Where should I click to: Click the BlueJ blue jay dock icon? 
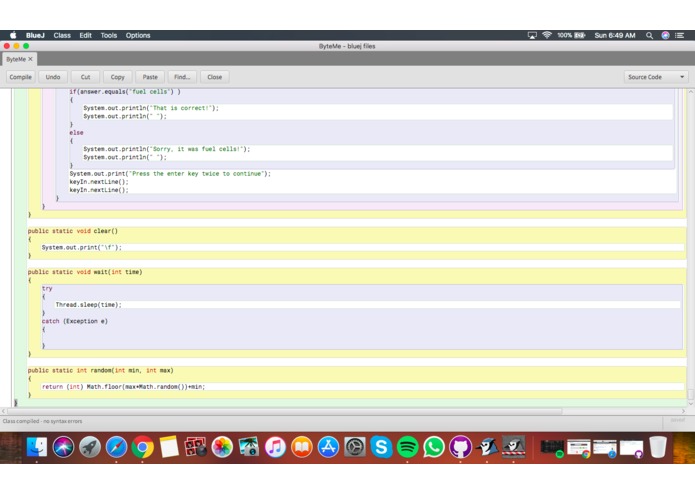487,447
